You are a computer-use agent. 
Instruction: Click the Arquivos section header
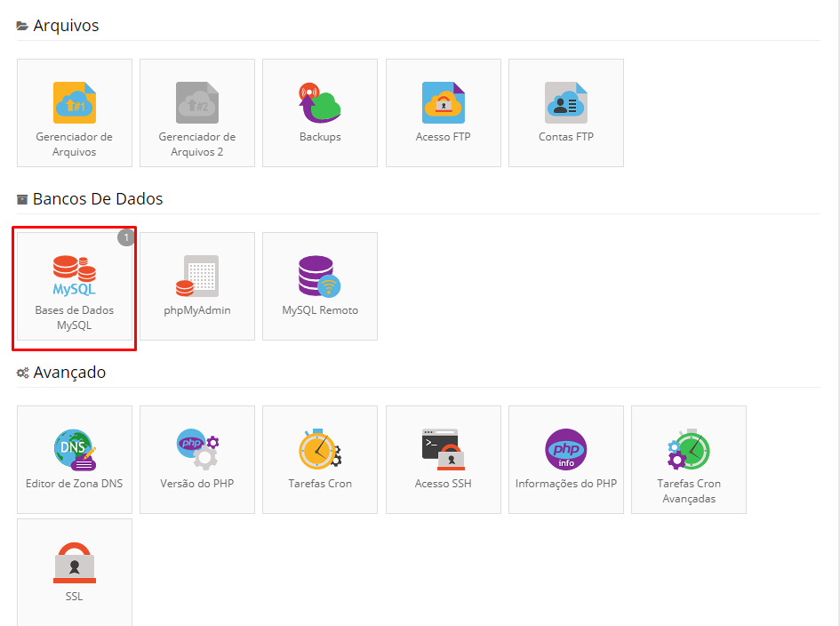pyautogui.click(x=66, y=26)
